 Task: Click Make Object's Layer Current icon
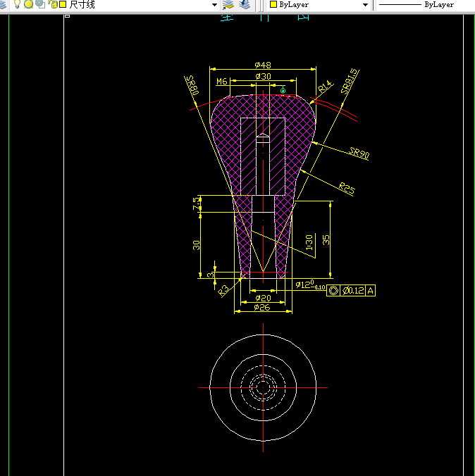pyautogui.click(x=228, y=4)
